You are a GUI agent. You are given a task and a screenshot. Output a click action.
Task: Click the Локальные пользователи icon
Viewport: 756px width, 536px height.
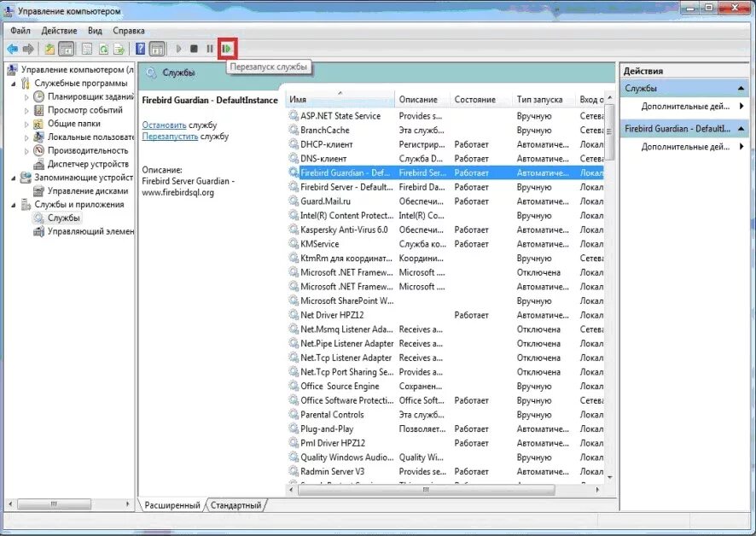[39, 137]
